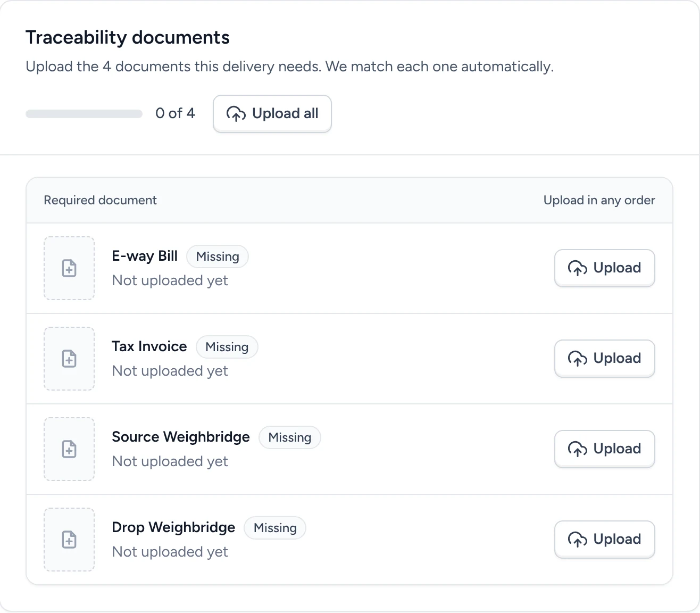Click the Upload all button
700x613 pixels.
[x=272, y=113]
